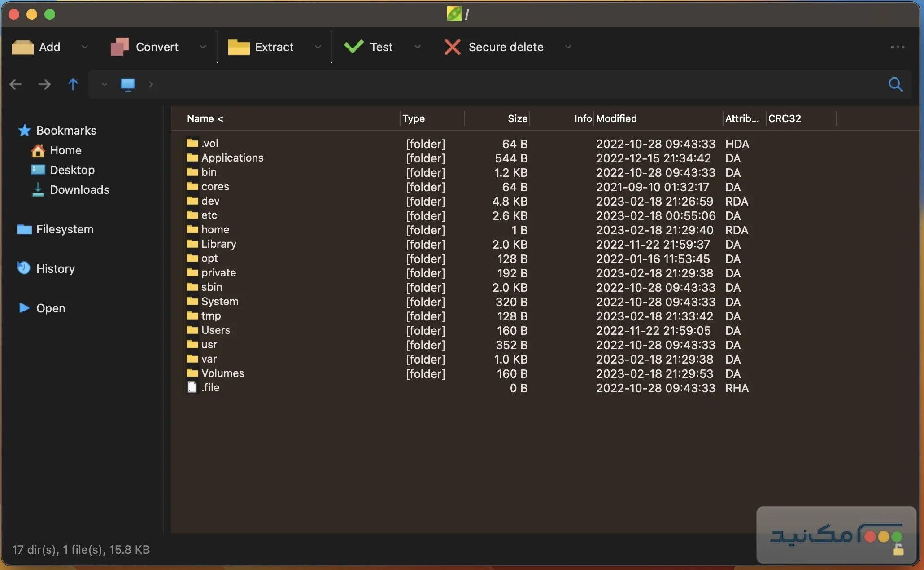This screenshot has height=570, width=924.
Task: Open the Secure delete dropdown arrow
Action: [x=568, y=47]
